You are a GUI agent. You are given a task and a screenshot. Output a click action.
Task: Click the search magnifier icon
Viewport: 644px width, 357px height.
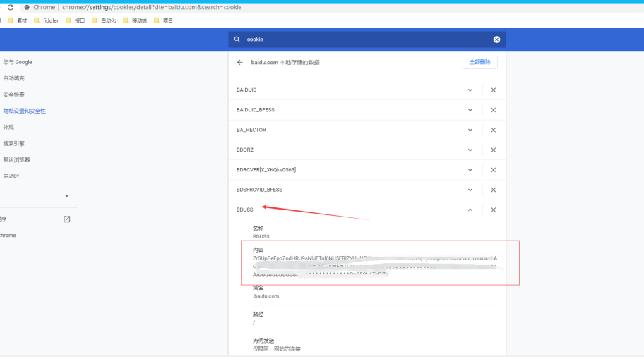click(x=237, y=40)
